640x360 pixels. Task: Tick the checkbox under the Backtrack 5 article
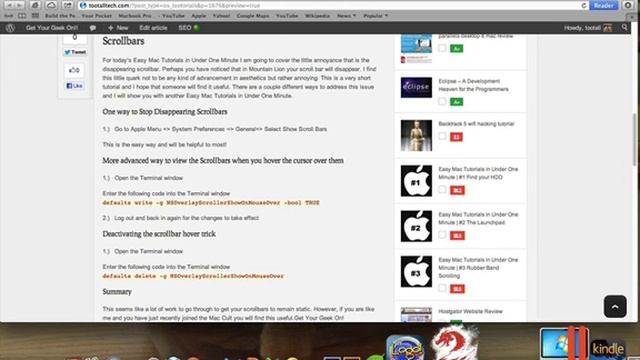442,136
